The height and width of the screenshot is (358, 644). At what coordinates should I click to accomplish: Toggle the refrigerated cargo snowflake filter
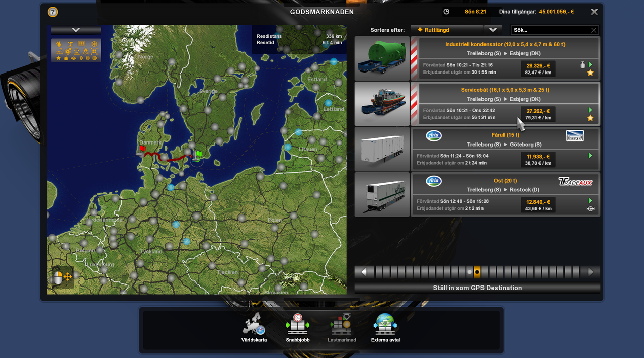[94, 44]
